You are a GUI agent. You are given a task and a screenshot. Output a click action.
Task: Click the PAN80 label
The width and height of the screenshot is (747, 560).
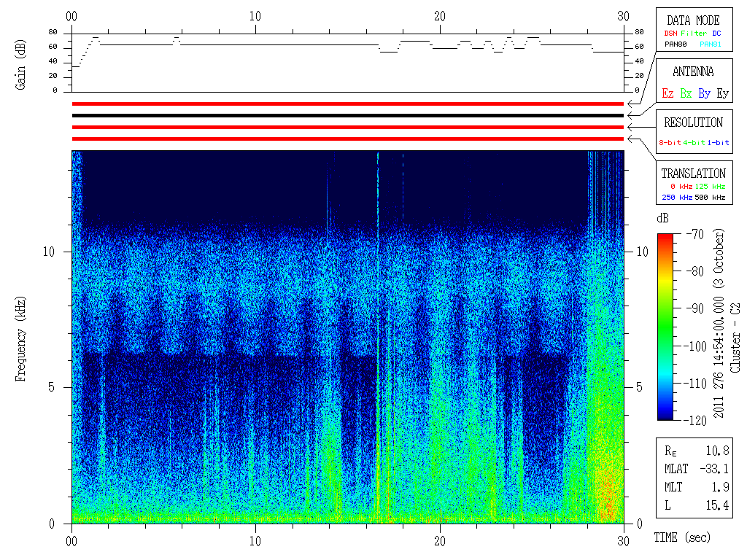pyautogui.click(x=676, y=44)
